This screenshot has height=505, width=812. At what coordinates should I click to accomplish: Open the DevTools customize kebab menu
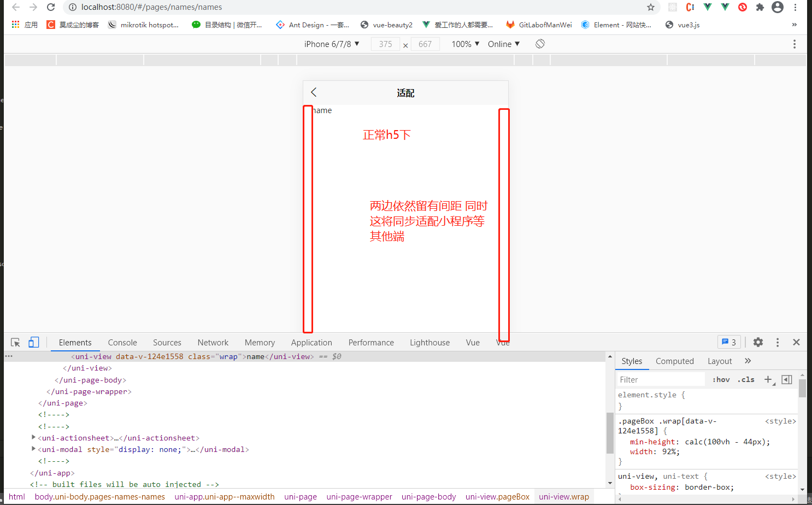click(x=778, y=342)
